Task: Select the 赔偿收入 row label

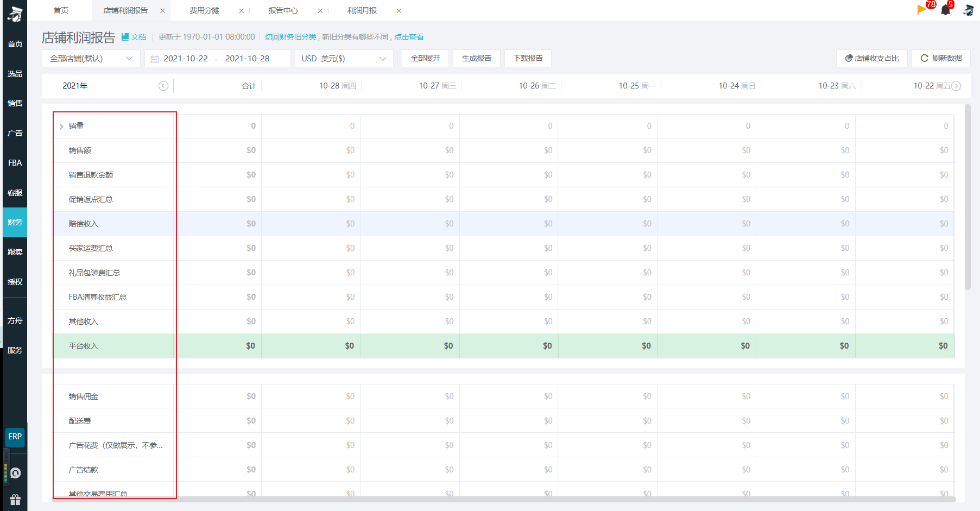Action: pos(83,224)
